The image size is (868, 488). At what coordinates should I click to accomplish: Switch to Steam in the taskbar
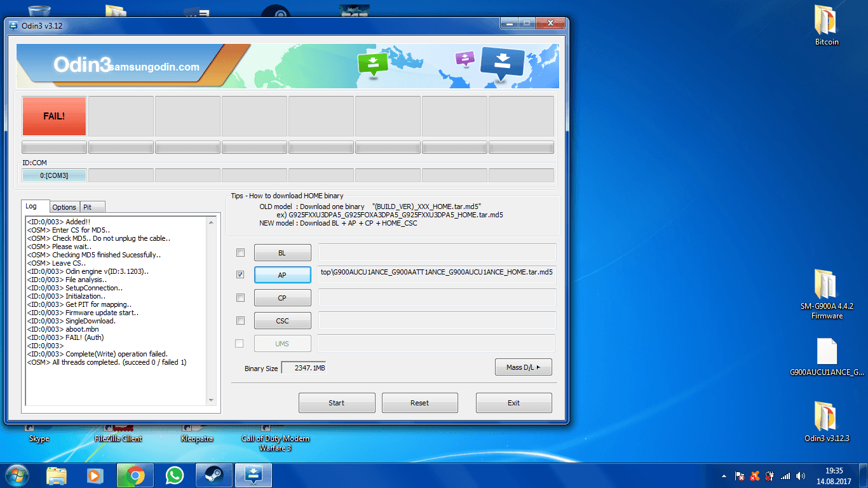click(214, 475)
